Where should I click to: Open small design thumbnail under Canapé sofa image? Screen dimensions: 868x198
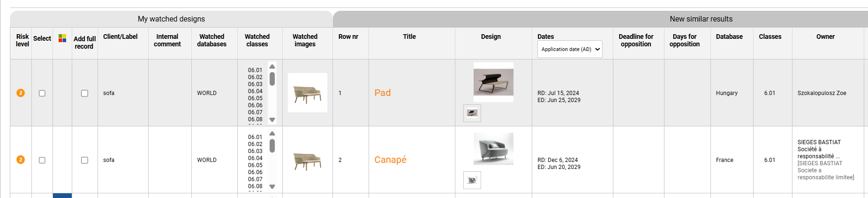click(472, 180)
